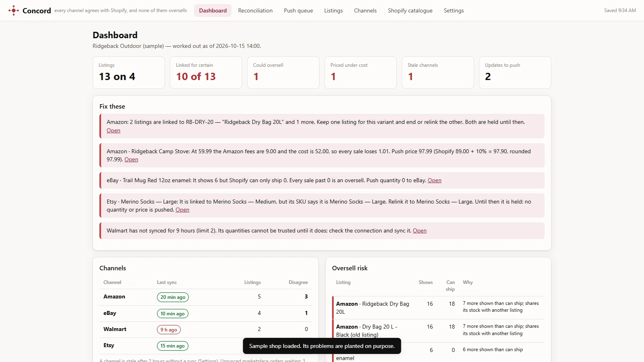Click the '10 min ago' sync badge
Viewport: 644px width, 362px height.
tap(172, 314)
